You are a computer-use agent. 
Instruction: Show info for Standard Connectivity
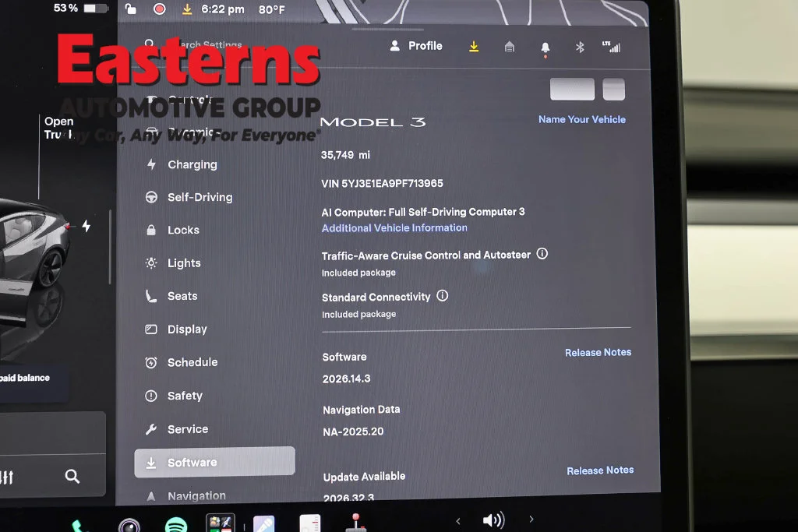[x=443, y=295]
